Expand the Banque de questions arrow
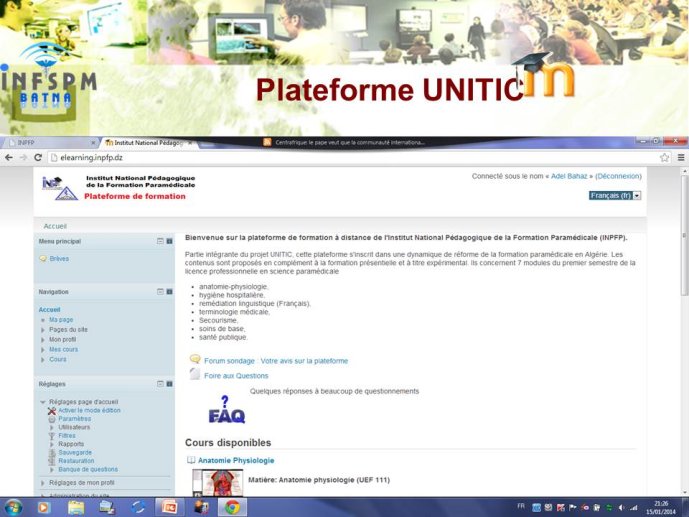Viewport: 689px width, 517px height. 52,470
